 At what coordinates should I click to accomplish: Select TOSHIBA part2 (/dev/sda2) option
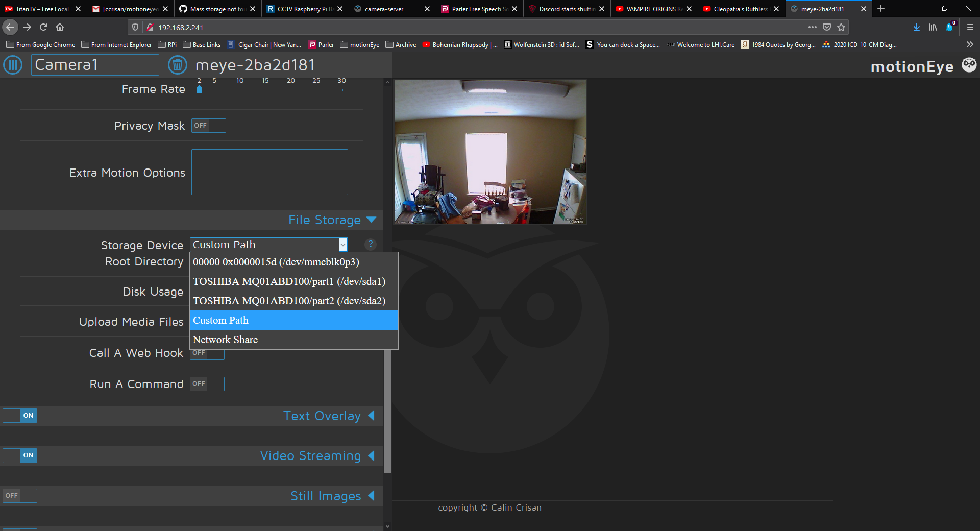[294, 301]
